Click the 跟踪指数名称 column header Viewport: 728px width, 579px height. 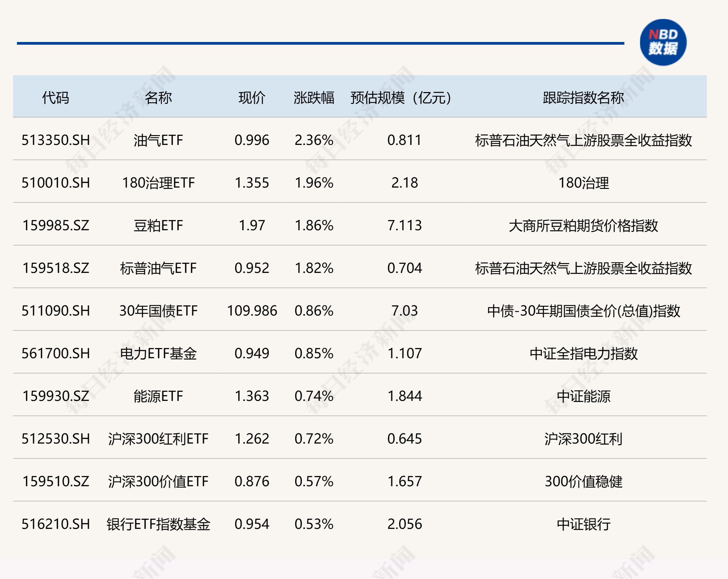click(583, 98)
